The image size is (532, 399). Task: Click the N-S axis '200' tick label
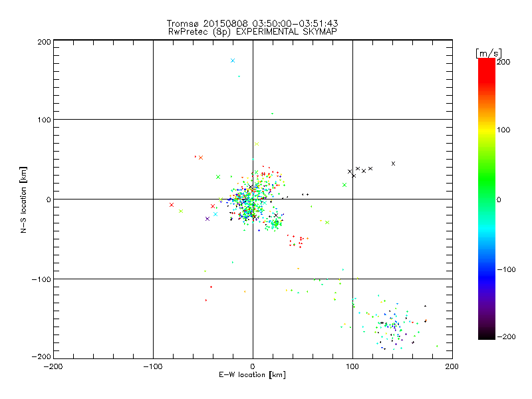click(44, 42)
